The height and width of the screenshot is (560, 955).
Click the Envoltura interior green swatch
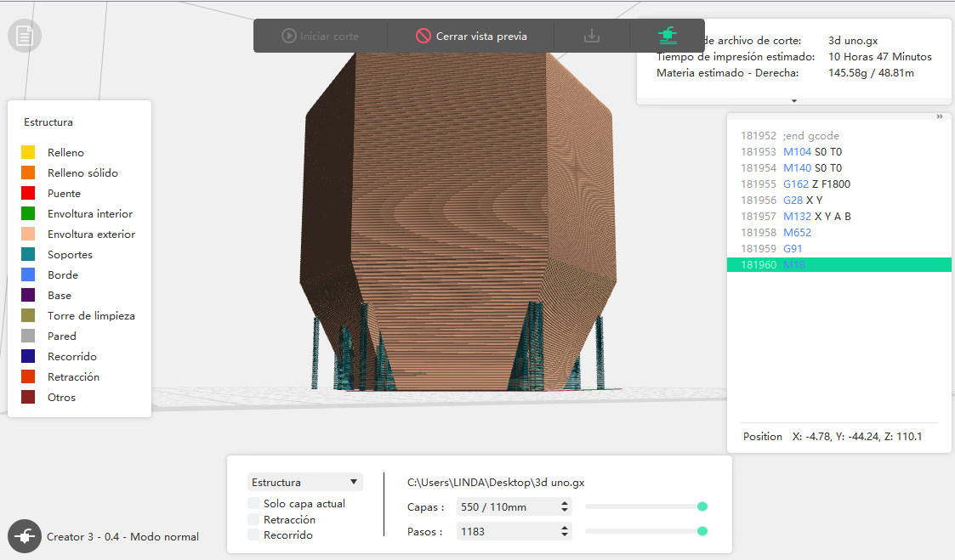click(x=28, y=213)
